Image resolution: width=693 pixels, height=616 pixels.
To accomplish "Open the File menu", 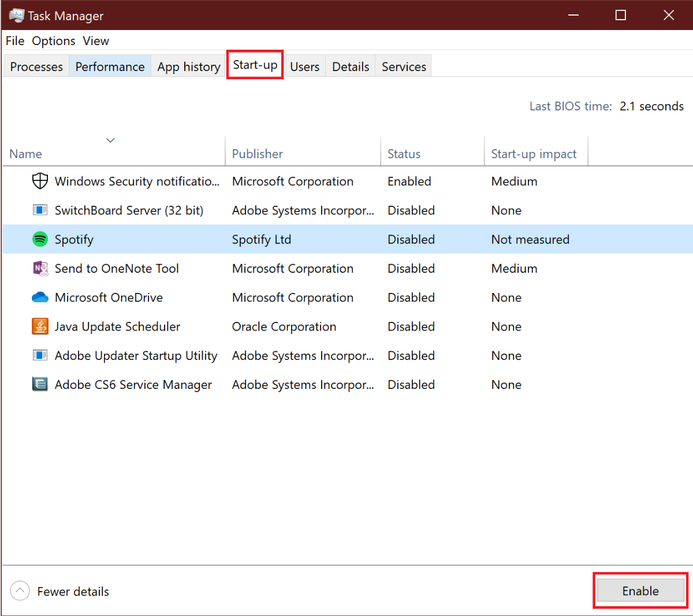I will (15, 41).
